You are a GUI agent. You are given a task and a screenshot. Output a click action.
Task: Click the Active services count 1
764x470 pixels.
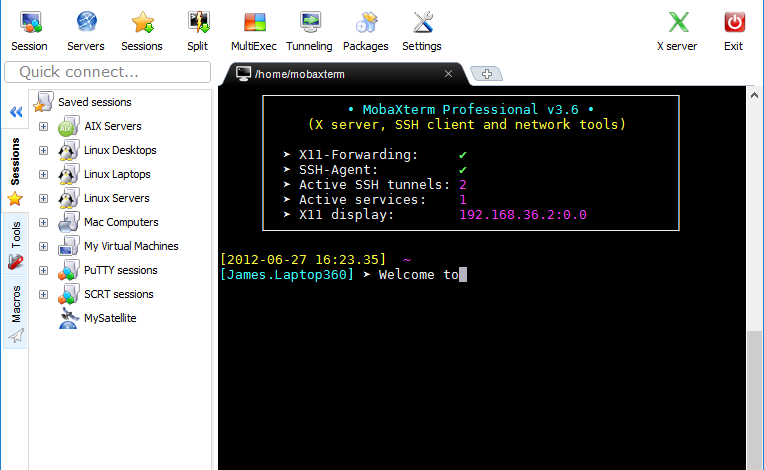(x=463, y=200)
